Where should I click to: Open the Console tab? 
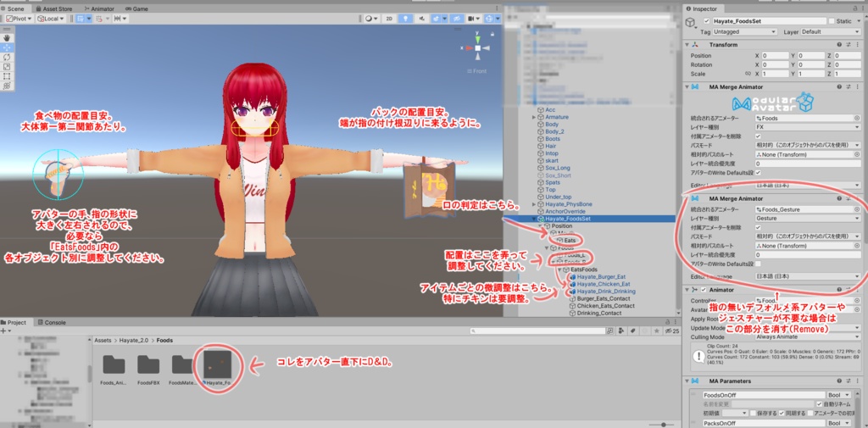pos(52,322)
